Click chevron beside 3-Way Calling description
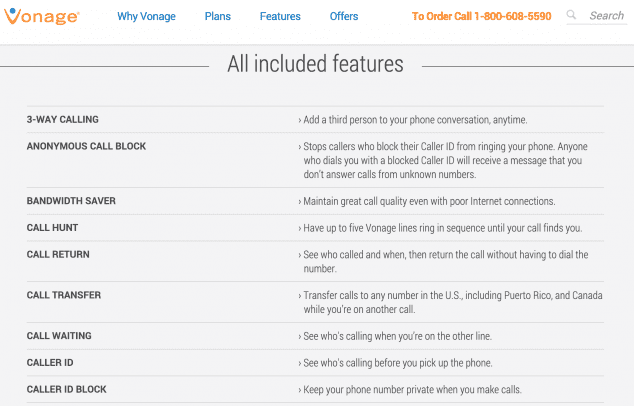Screen dimensions: 634x406 (300, 121)
